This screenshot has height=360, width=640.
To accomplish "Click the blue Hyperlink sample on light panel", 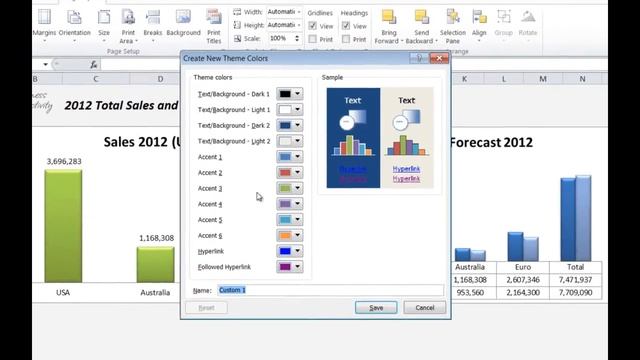I will pos(406,169).
